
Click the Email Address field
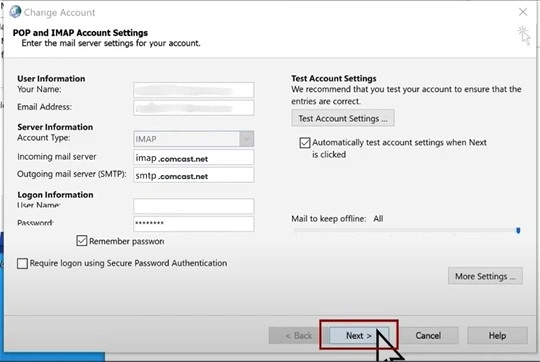click(194, 108)
